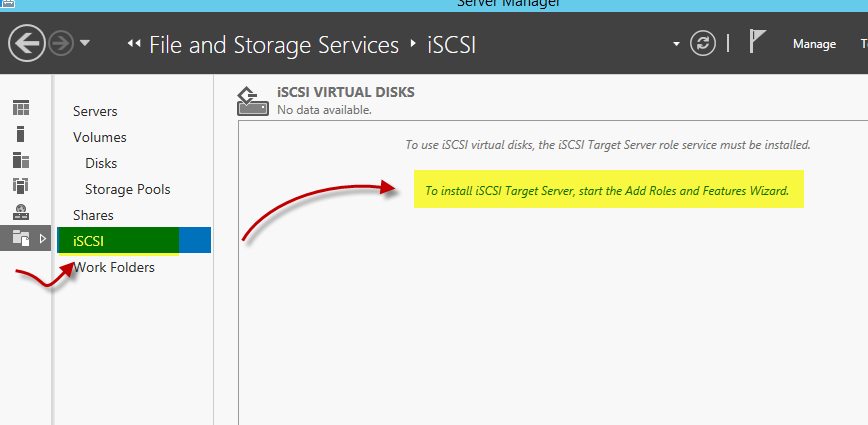Start the Add Roles and Features Wizard link
Viewport: 868px width, 425px height.
pyautogui.click(x=607, y=191)
